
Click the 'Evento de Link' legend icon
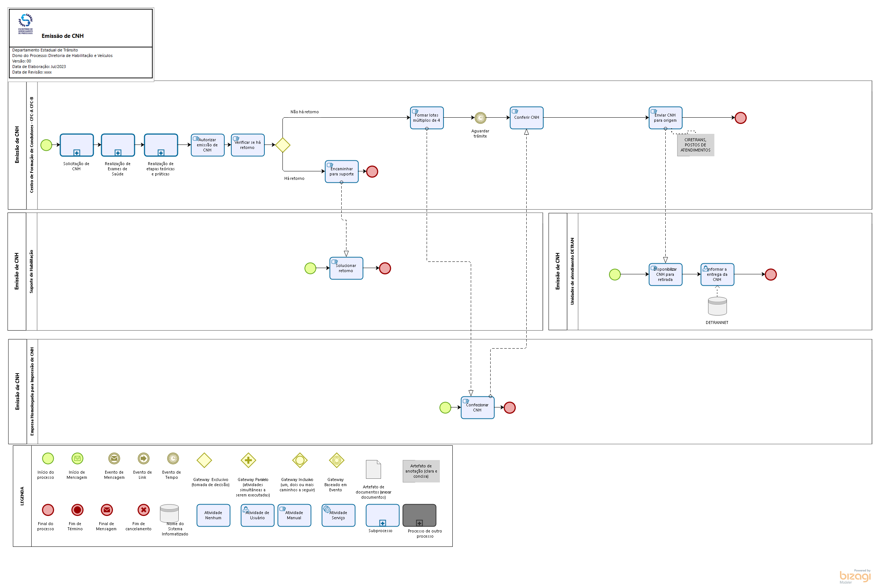(x=144, y=458)
